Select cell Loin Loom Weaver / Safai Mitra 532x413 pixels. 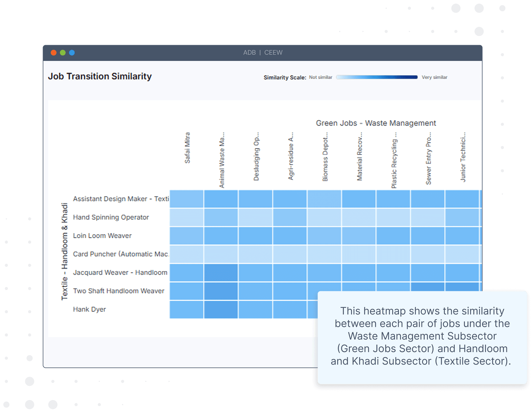click(x=186, y=236)
